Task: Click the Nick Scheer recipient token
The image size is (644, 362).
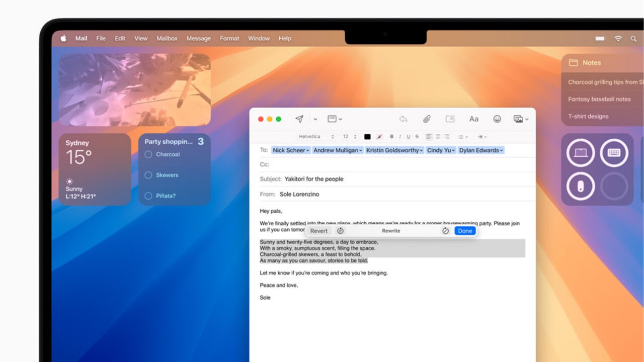Action: pos(291,150)
